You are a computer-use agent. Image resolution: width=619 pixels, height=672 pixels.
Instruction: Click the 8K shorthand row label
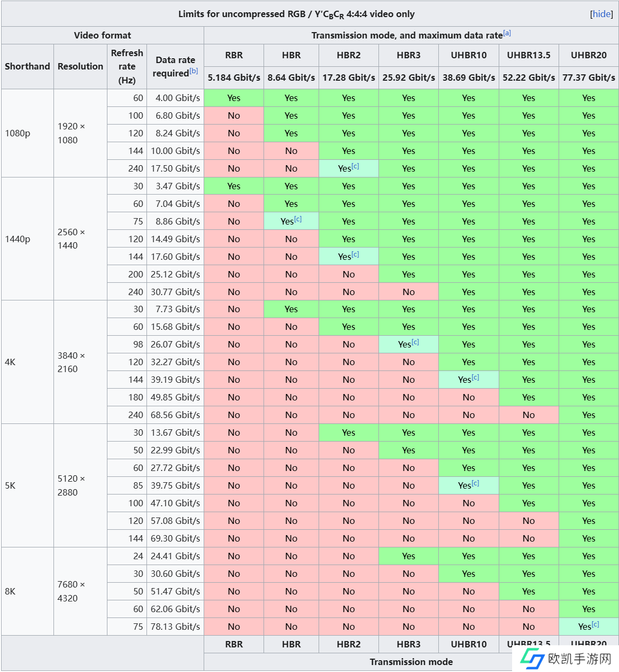pos(10,591)
